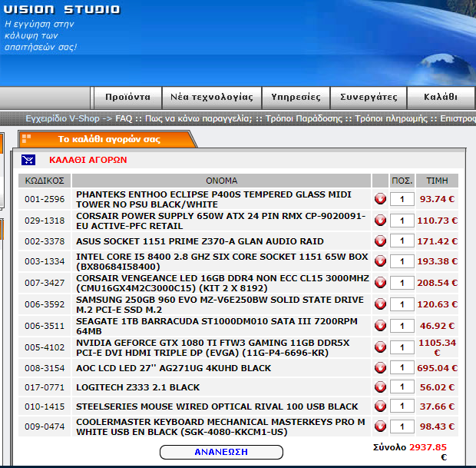This screenshot has height=468, width=476.
Task: Click the 695.04 € price
Action: 437,368
